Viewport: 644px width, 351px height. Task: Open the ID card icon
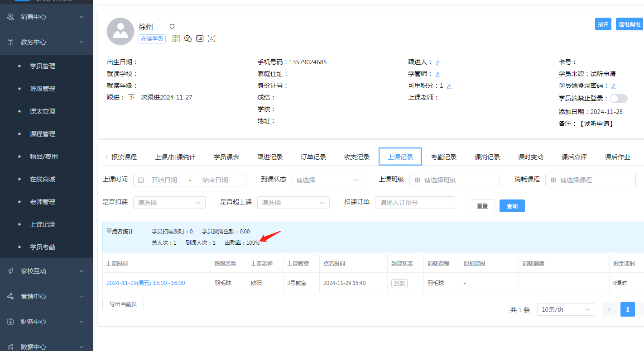(x=200, y=38)
